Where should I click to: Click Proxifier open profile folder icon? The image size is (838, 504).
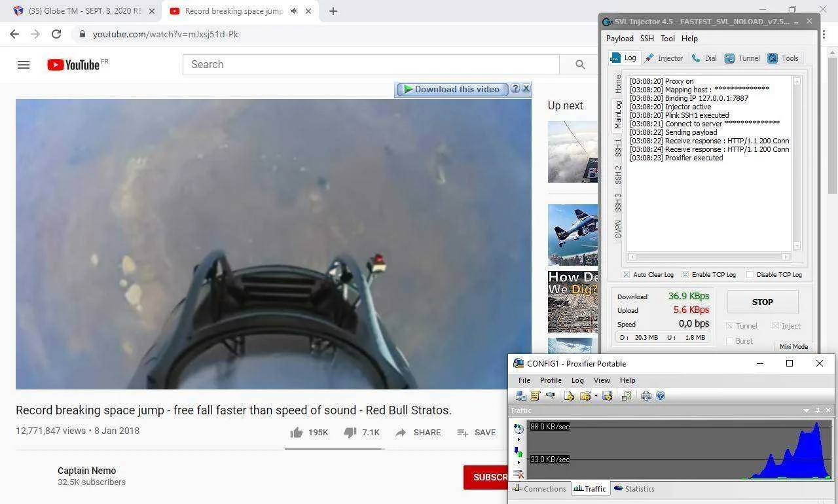coord(585,395)
